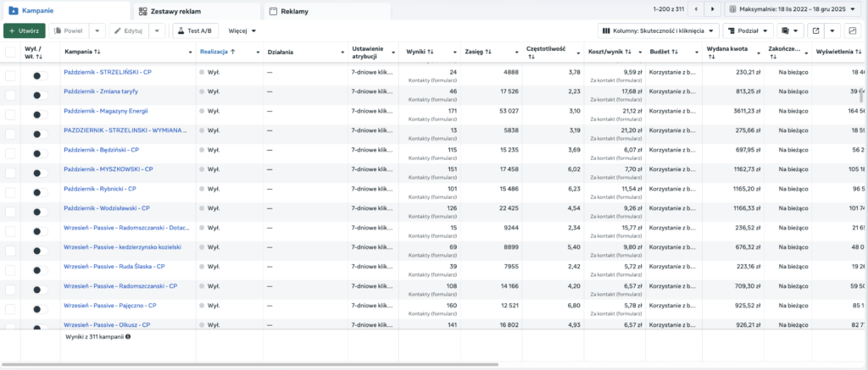Toggle on campaign Październik - MYSZKOWSKI - CP

40,173
